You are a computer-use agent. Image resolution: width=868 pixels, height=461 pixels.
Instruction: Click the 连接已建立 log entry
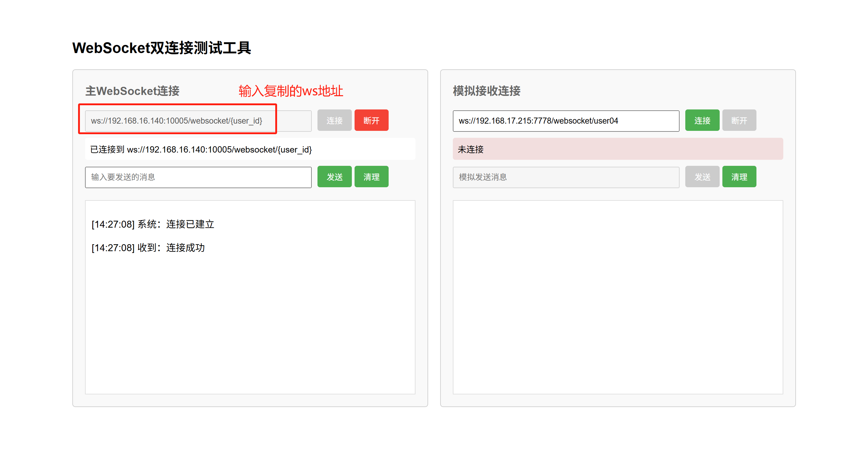(153, 224)
